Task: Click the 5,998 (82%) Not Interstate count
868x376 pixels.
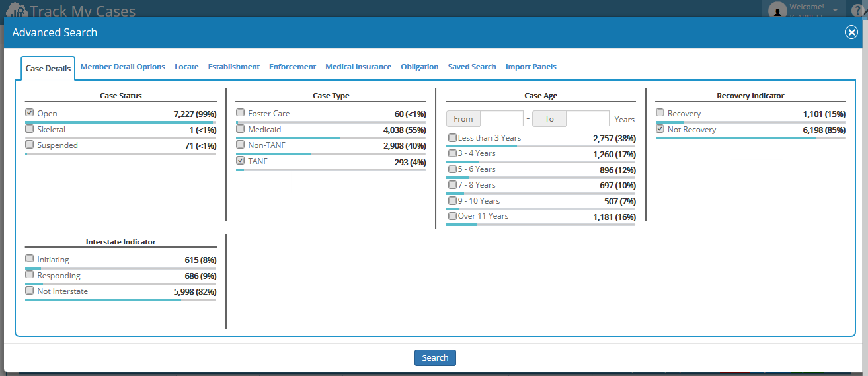Action: pyautogui.click(x=195, y=292)
